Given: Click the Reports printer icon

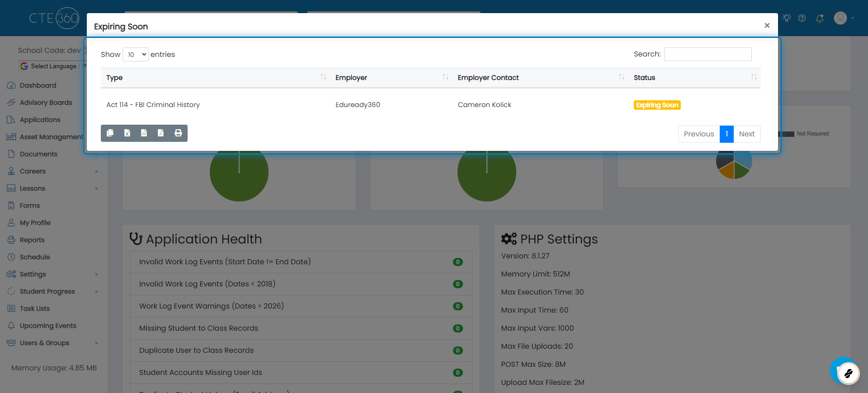Looking at the screenshot, I should tap(11, 240).
